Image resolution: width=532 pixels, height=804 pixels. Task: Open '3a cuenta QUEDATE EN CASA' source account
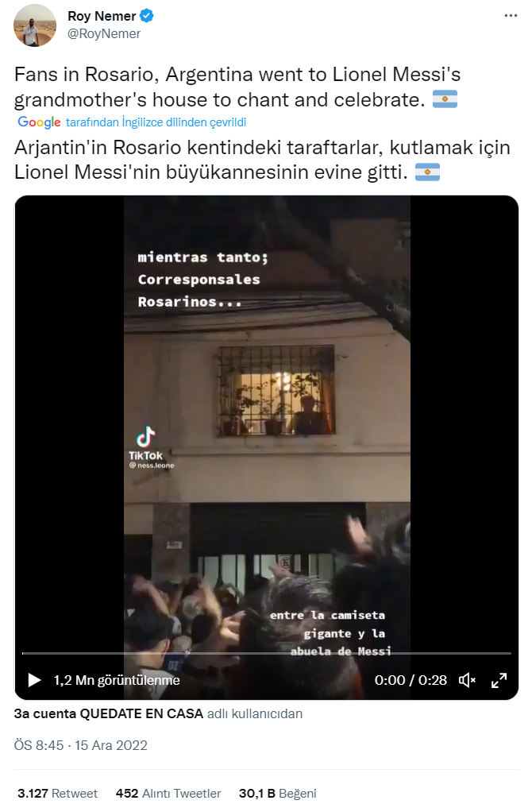click(109, 713)
